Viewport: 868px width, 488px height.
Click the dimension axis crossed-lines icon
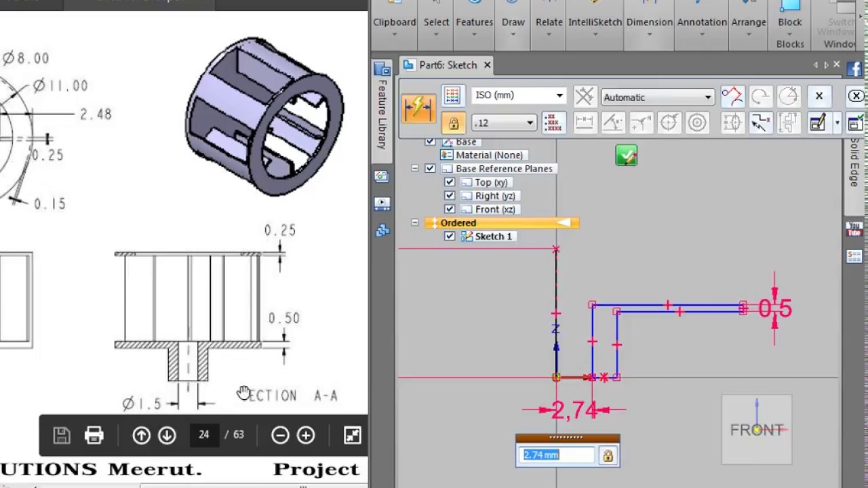pos(584,96)
